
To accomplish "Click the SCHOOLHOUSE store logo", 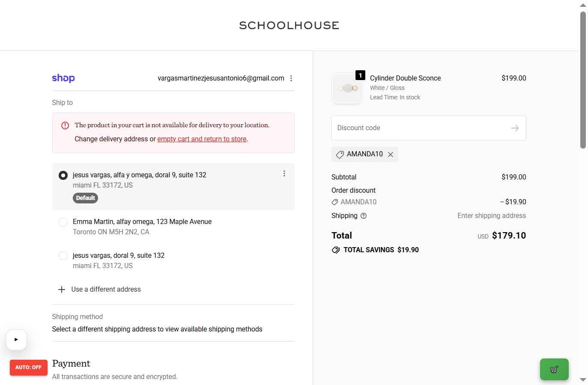I will click(289, 26).
